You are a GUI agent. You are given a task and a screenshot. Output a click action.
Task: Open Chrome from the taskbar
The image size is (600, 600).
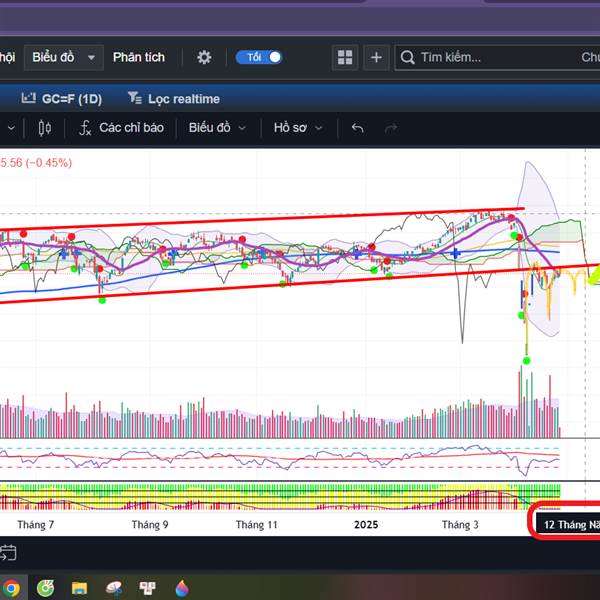coord(11,588)
